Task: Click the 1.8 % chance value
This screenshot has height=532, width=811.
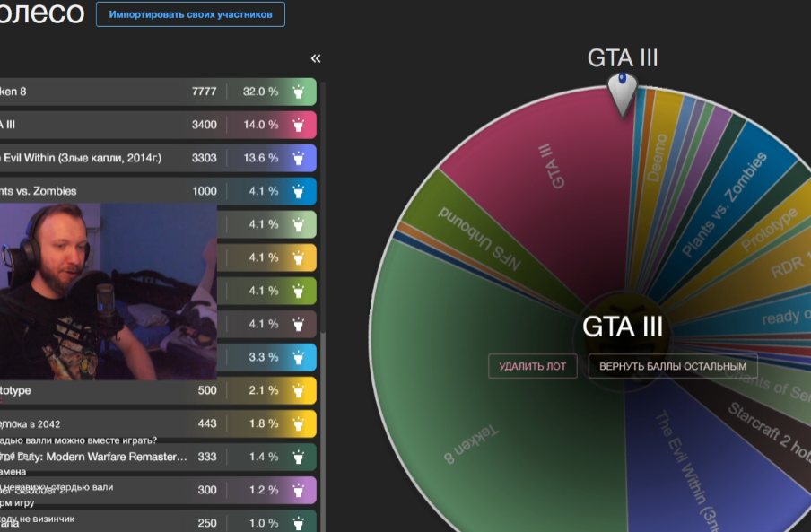Action: pyautogui.click(x=263, y=423)
